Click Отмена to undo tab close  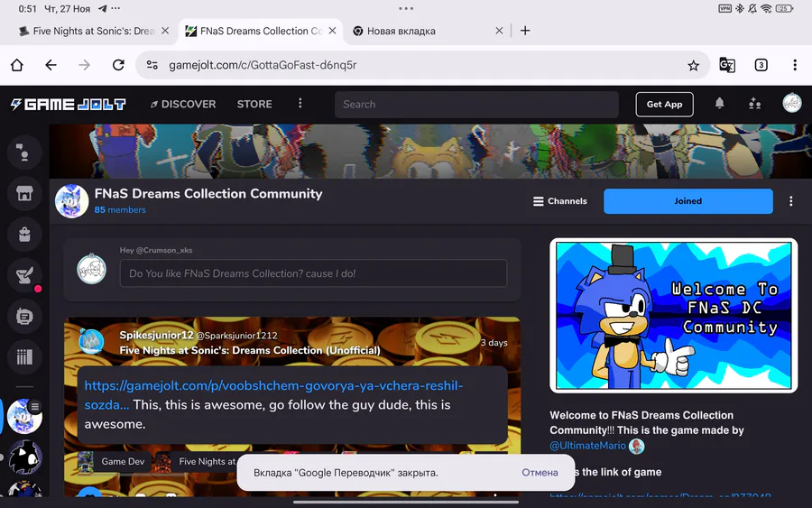point(540,472)
